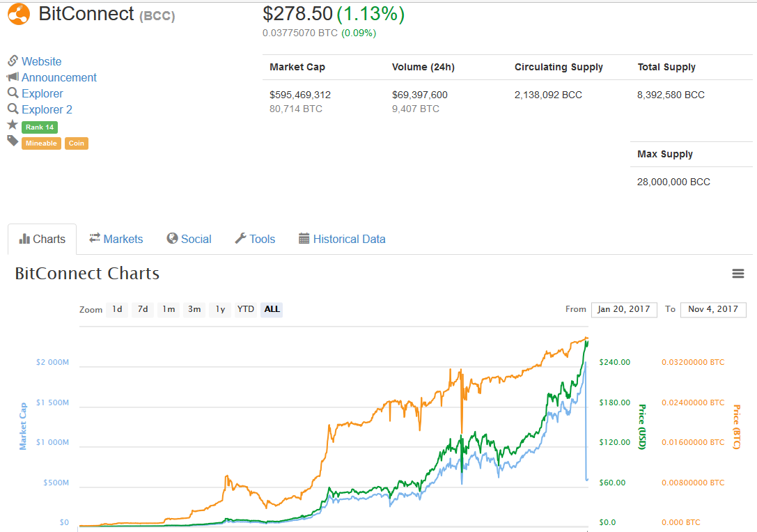Click the tag icon next to Mineable
757x532 pixels.
[13, 141]
